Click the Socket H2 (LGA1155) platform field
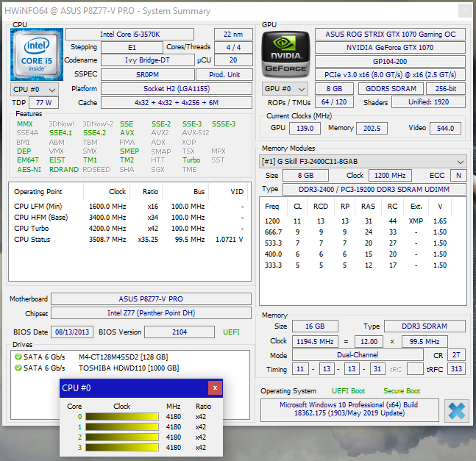Viewport: 476px width, 461px height. coord(177,89)
